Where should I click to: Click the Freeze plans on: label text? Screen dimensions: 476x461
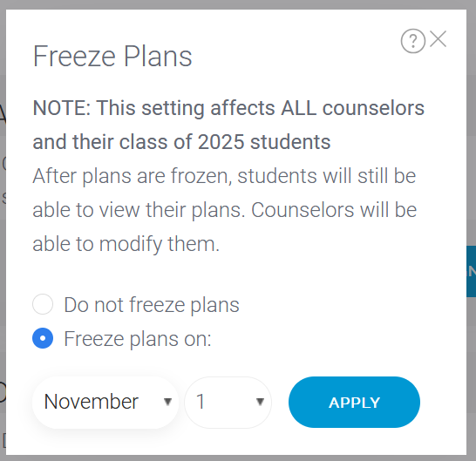pyautogui.click(x=138, y=339)
